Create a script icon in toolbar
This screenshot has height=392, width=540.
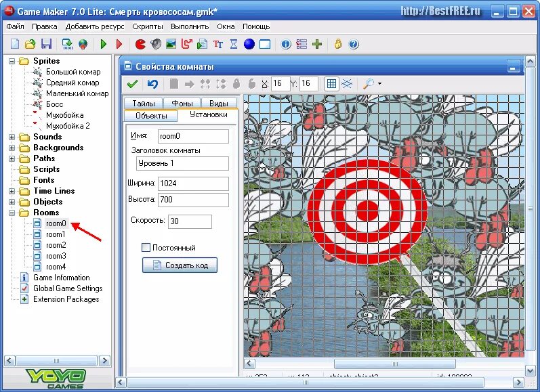tap(202, 44)
